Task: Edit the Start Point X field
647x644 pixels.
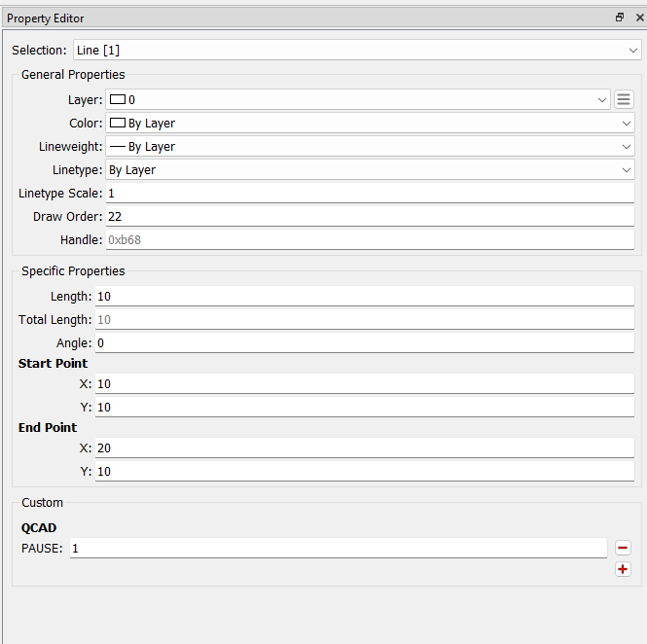Action: [364, 383]
